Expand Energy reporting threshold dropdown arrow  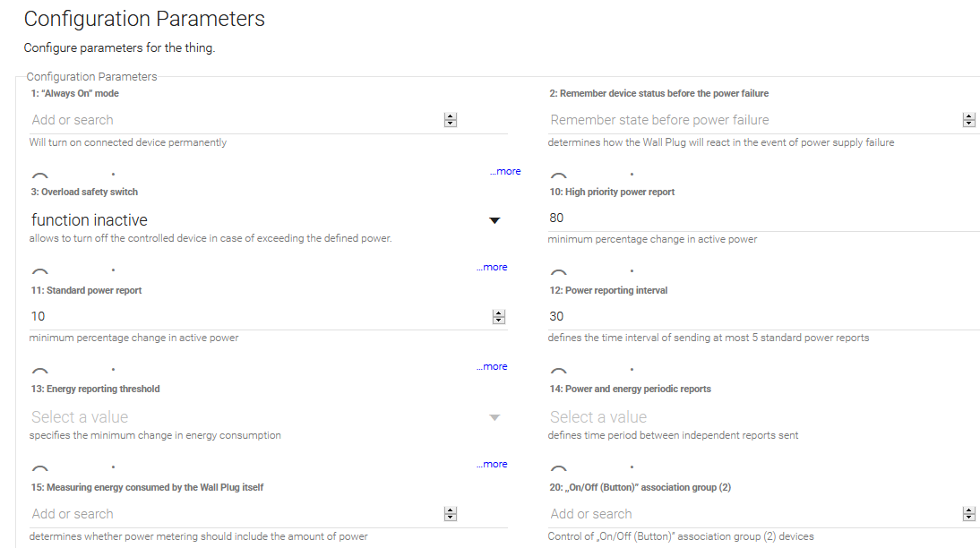494,417
